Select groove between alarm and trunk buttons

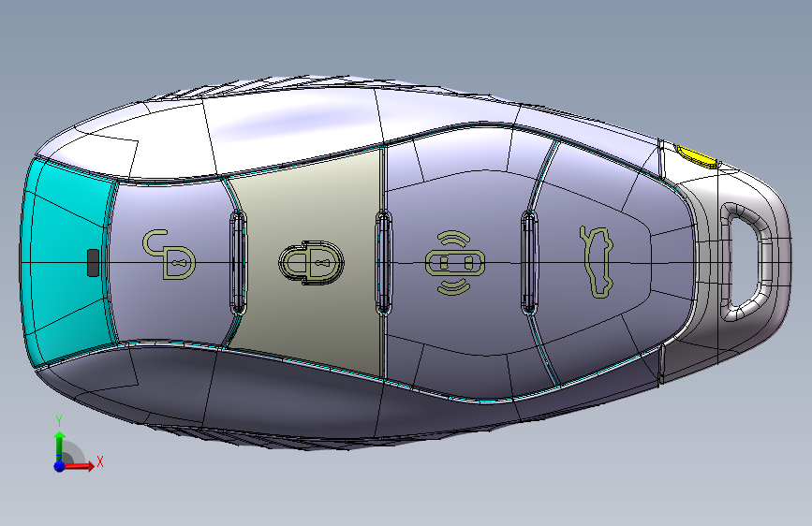click(529, 262)
